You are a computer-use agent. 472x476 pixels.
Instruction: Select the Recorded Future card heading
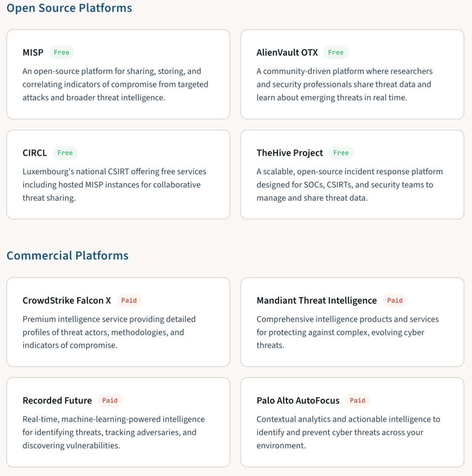(x=58, y=401)
